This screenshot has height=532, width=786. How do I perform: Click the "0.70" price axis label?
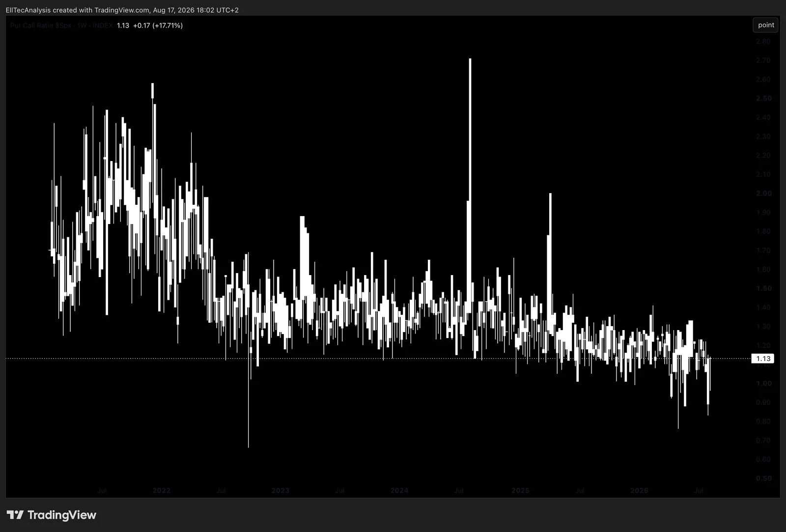click(763, 441)
